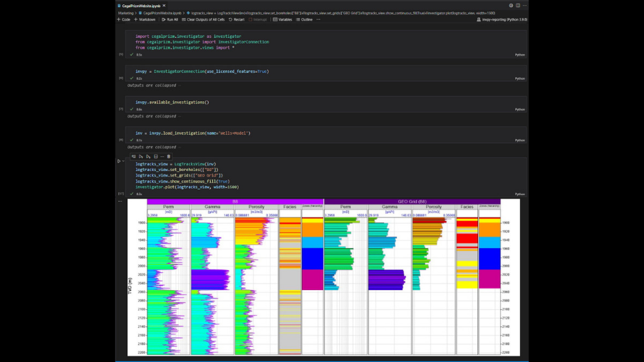
Task: Change language mode Python of available_investigations cell
Action: point(520,109)
